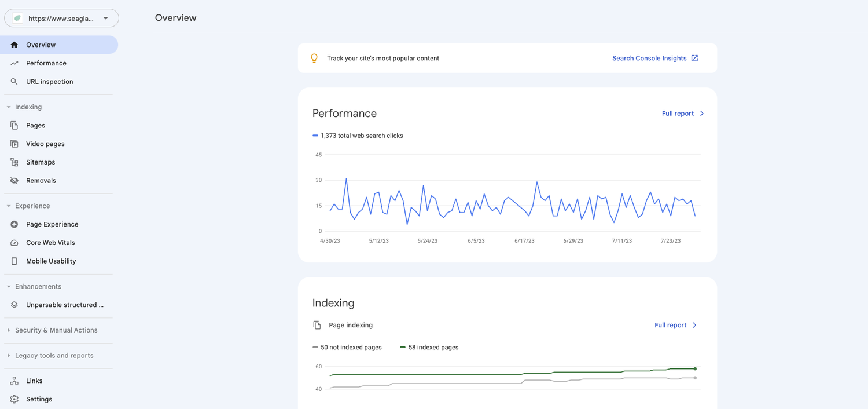
Task: Click the Video pages icon
Action: 13,144
